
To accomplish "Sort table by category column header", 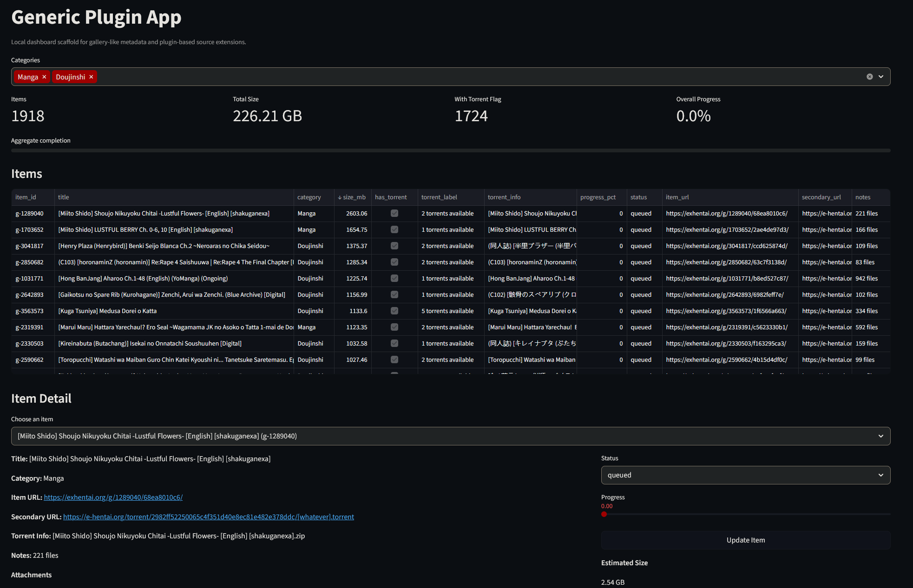I will tap(309, 197).
